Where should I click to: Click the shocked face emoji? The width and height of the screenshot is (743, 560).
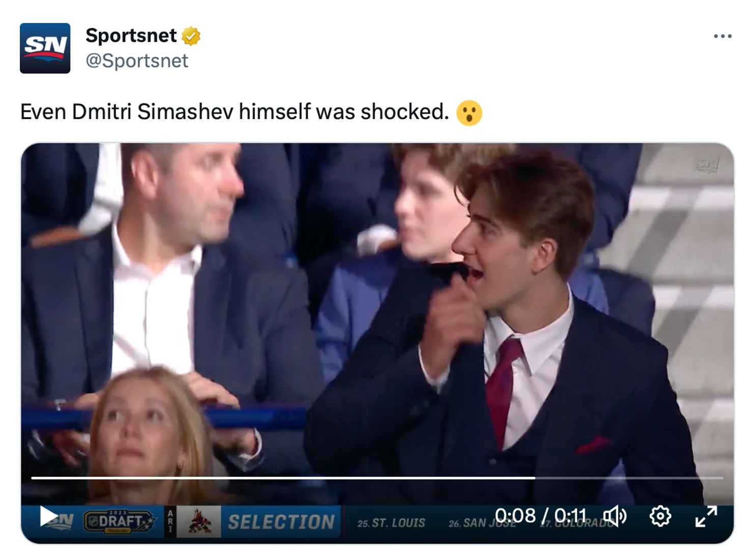pyautogui.click(x=469, y=113)
